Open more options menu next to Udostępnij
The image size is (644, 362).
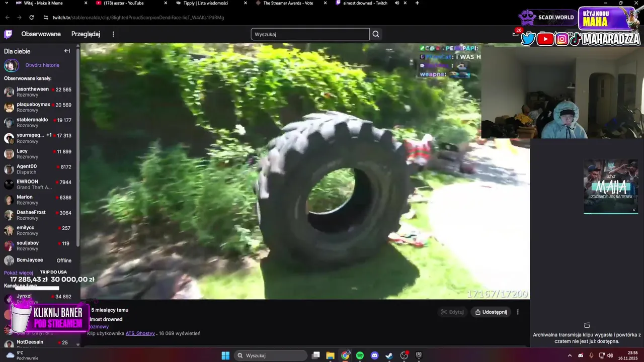(518, 312)
